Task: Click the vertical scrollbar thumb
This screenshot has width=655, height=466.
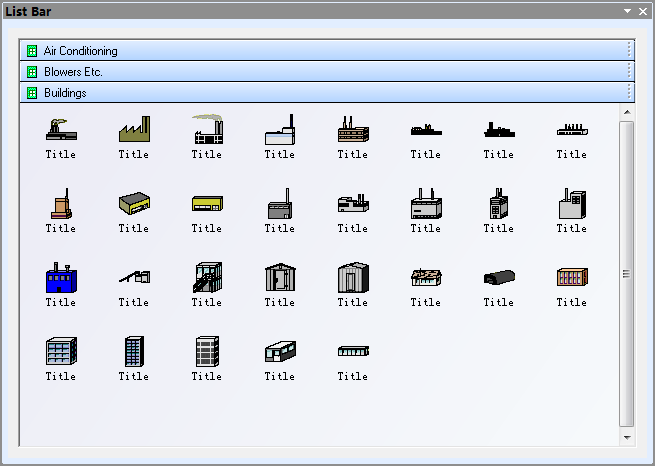Action: click(627, 273)
